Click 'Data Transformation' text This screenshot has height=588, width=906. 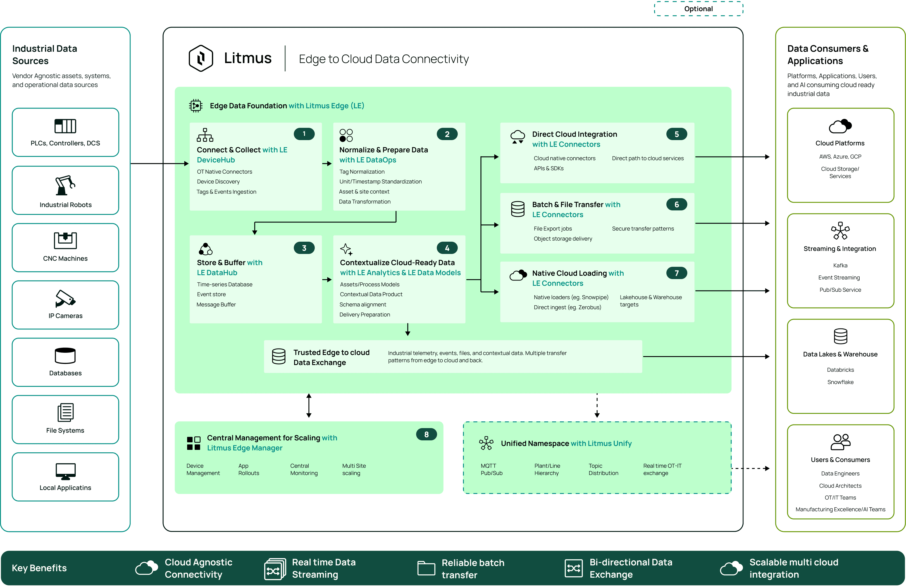tap(365, 201)
